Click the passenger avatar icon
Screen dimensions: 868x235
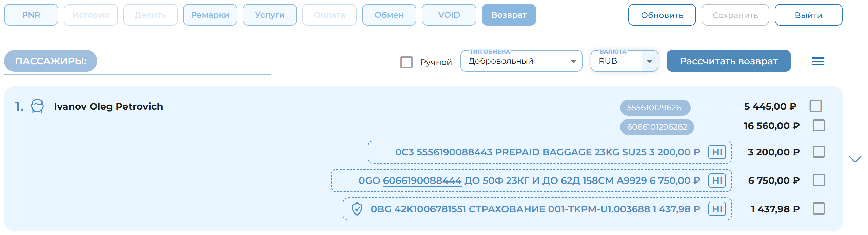coord(37,106)
